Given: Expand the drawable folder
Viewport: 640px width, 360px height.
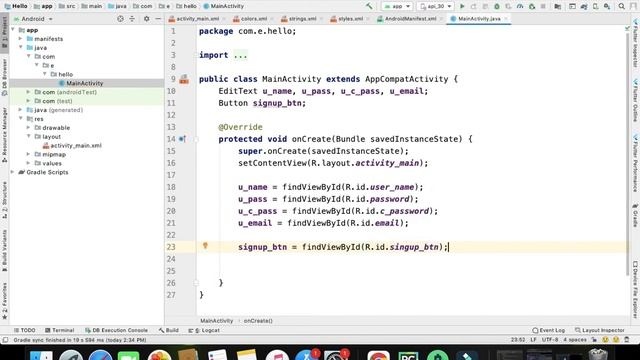Looking at the screenshot, I should [29, 128].
